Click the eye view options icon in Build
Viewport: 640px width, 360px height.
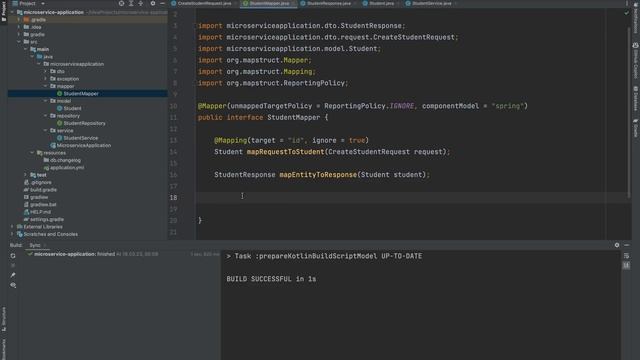[x=13, y=285]
